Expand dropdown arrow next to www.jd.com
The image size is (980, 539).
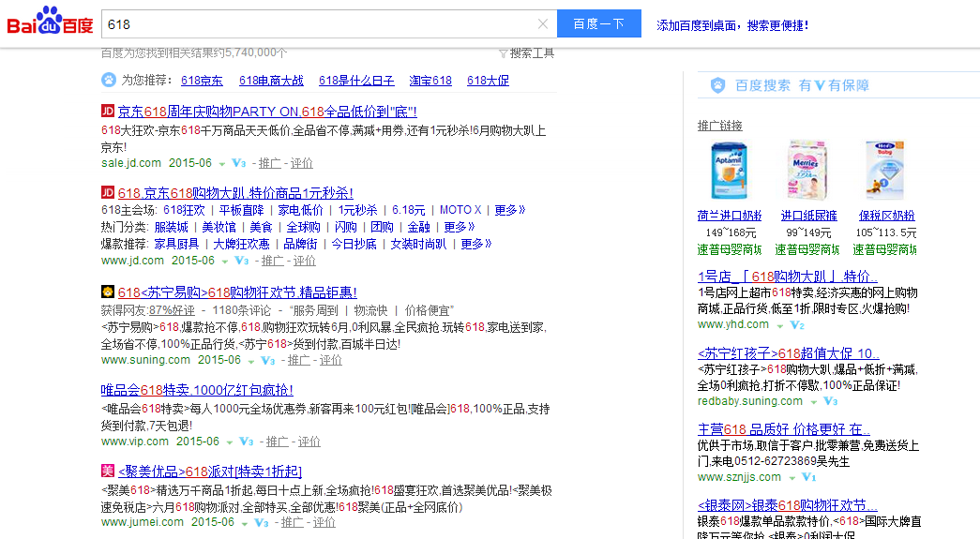point(225,262)
